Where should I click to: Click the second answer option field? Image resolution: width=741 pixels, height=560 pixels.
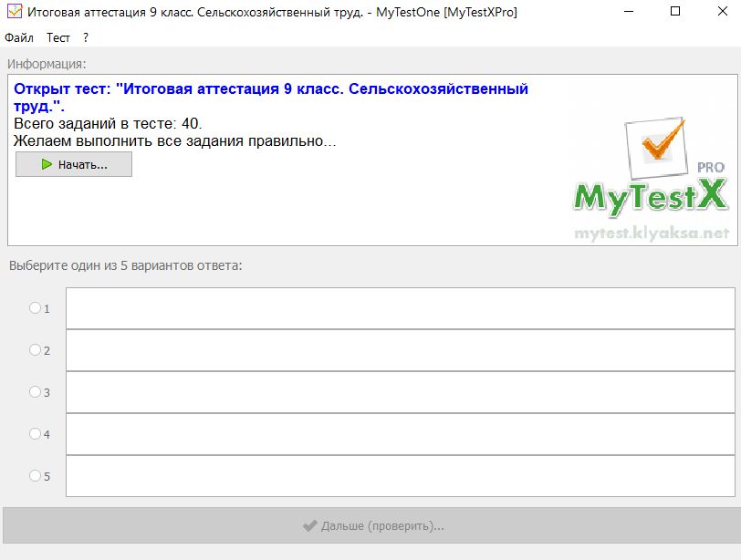point(401,350)
